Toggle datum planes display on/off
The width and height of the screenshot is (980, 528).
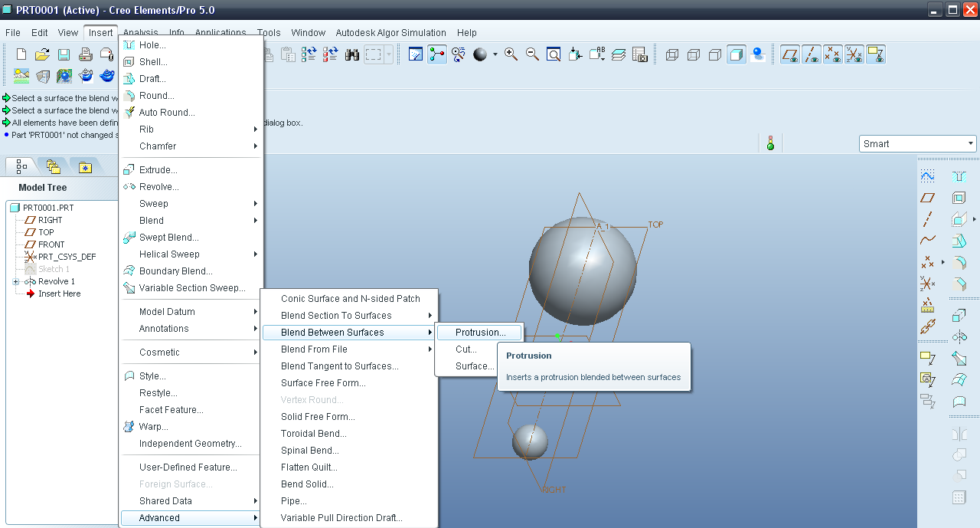790,54
